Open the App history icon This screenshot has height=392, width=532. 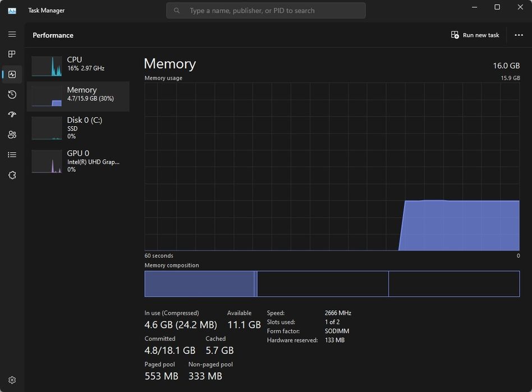point(12,94)
